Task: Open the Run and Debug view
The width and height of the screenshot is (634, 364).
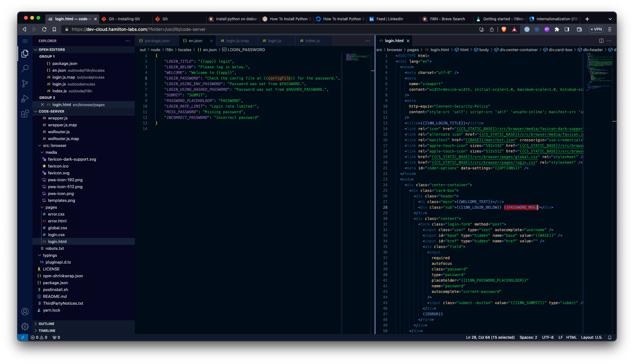Action: 25,99
